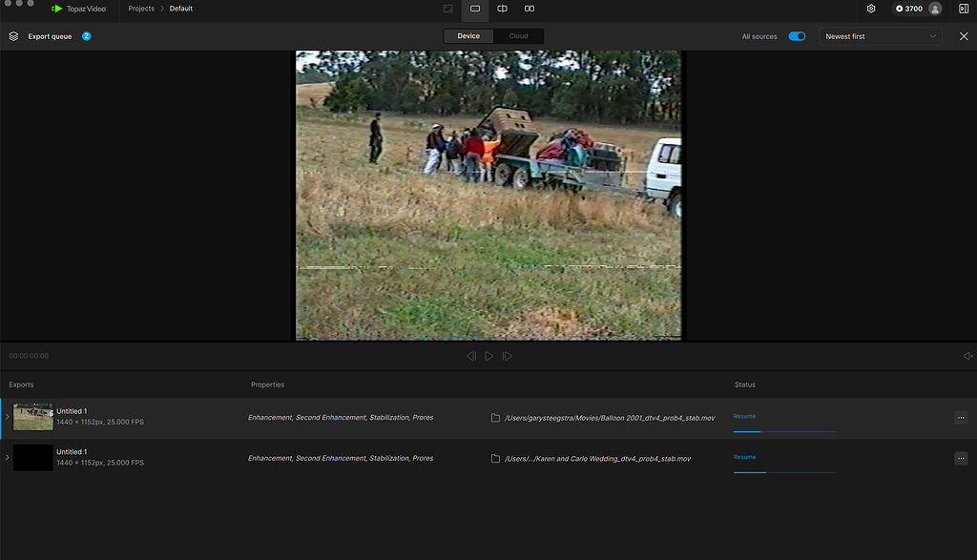977x560 pixels.
Task: Switch to split comparison view layout
Action: point(502,10)
